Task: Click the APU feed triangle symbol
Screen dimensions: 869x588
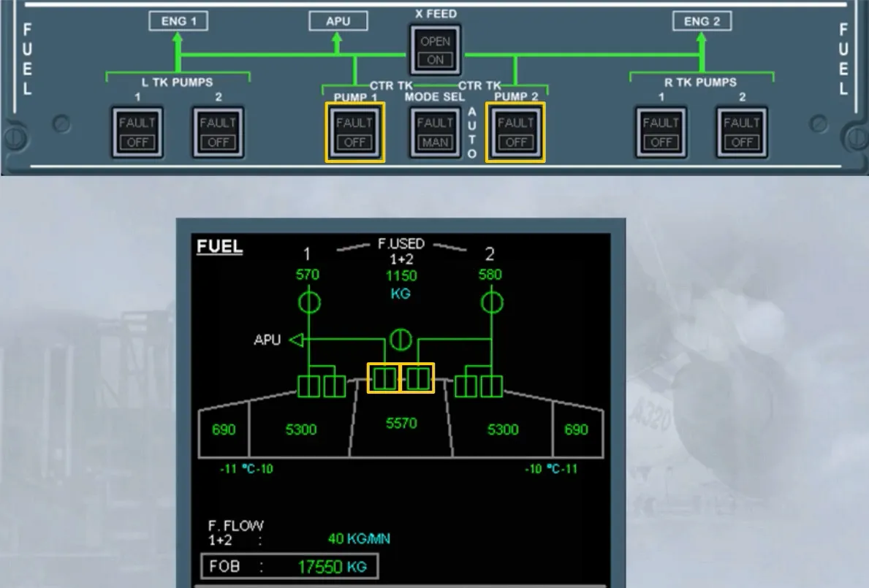Action: pos(297,340)
